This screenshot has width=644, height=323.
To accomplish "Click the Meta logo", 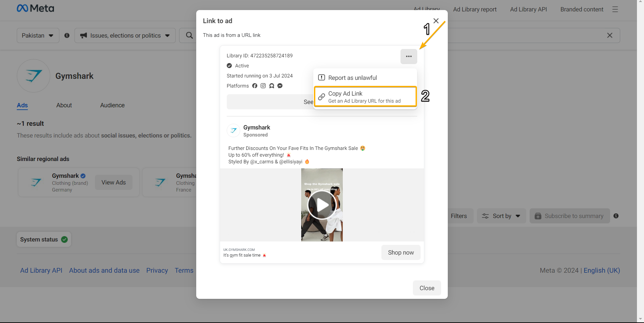I will coord(35,8).
